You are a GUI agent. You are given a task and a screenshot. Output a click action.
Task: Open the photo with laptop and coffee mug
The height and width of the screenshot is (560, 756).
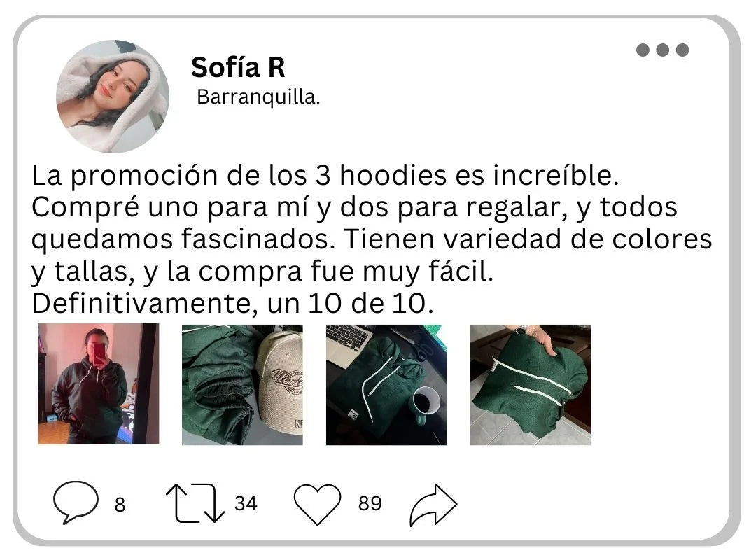386,384
